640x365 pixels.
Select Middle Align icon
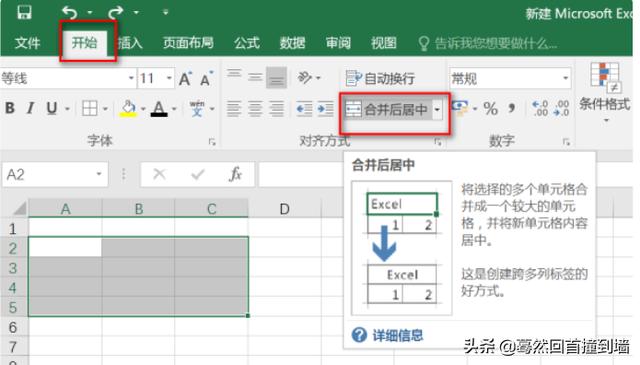(255, 77)
